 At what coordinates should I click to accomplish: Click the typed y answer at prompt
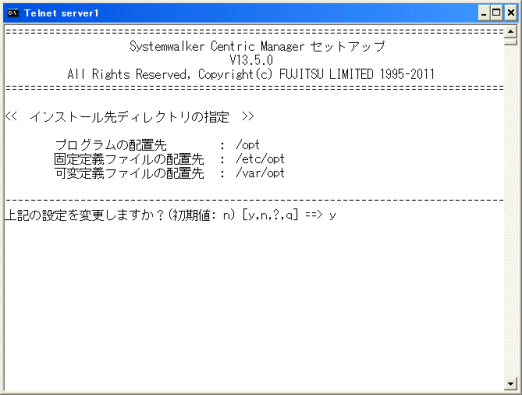click(332, 216)
